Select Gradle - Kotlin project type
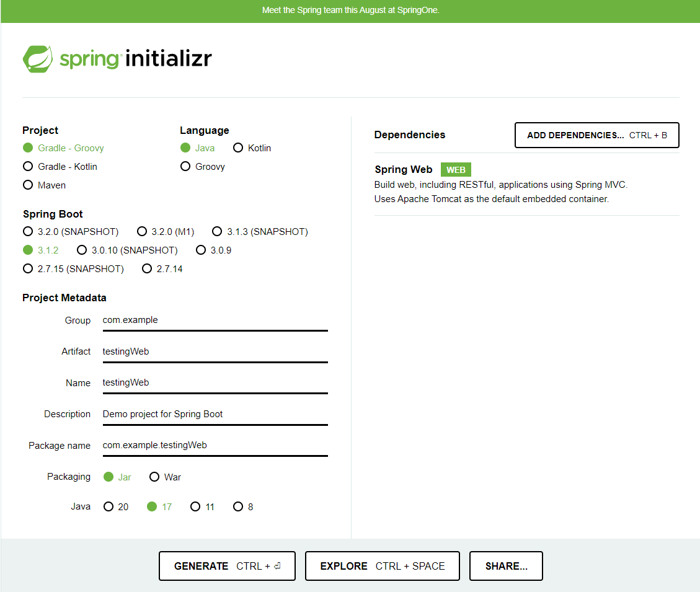This screenshot has height=592, width=700. pyautogui.click(x=60, y=167)
